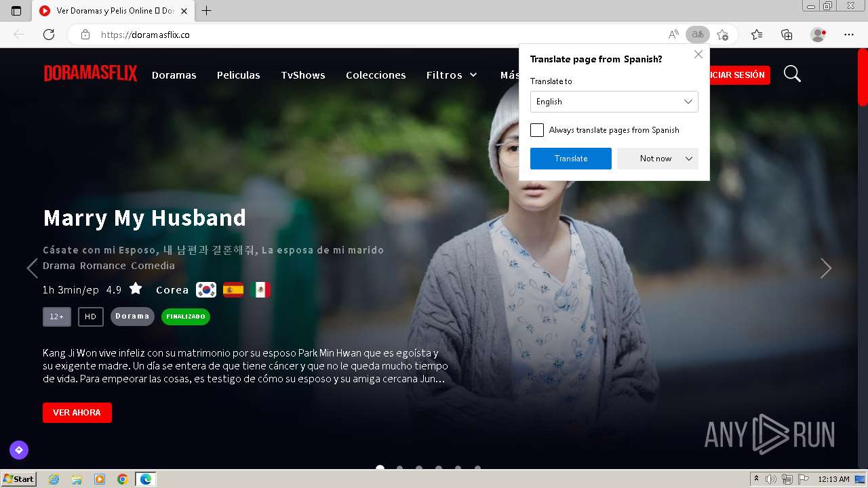Viewport: 868px width, 488px height.
Task: Close the translate popup
Action: 698,54
